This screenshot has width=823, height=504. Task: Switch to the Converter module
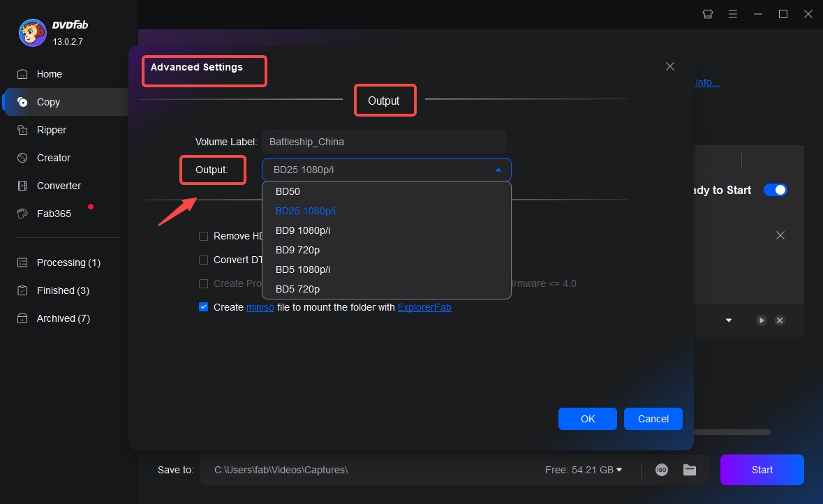pos(58,186)
